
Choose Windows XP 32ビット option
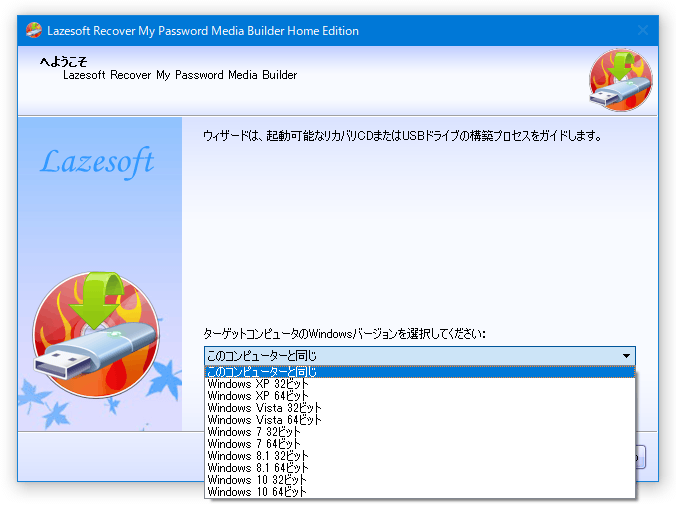point(420,384)
